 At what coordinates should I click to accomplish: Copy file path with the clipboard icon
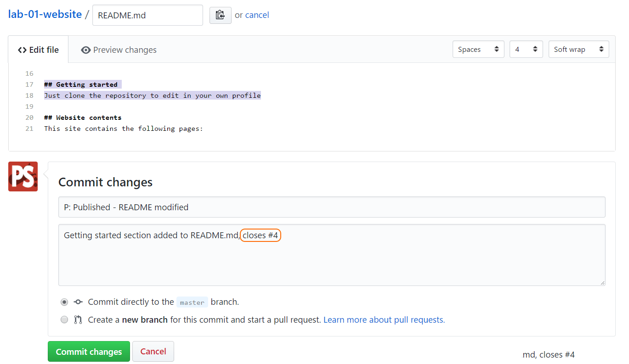tap(221, 15)
